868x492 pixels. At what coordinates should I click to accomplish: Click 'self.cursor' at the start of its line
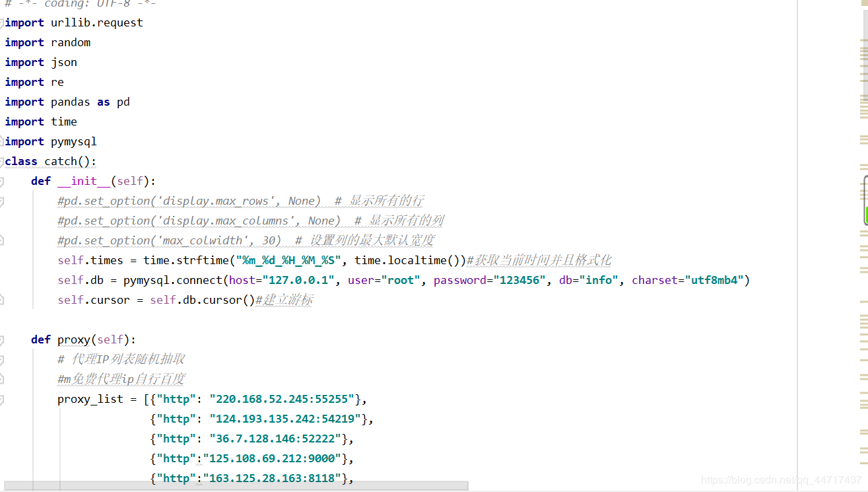[94, 300]
